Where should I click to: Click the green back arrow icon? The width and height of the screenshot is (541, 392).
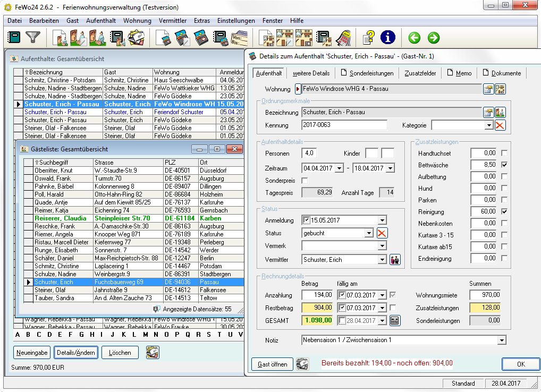click(x=415, y=38)
